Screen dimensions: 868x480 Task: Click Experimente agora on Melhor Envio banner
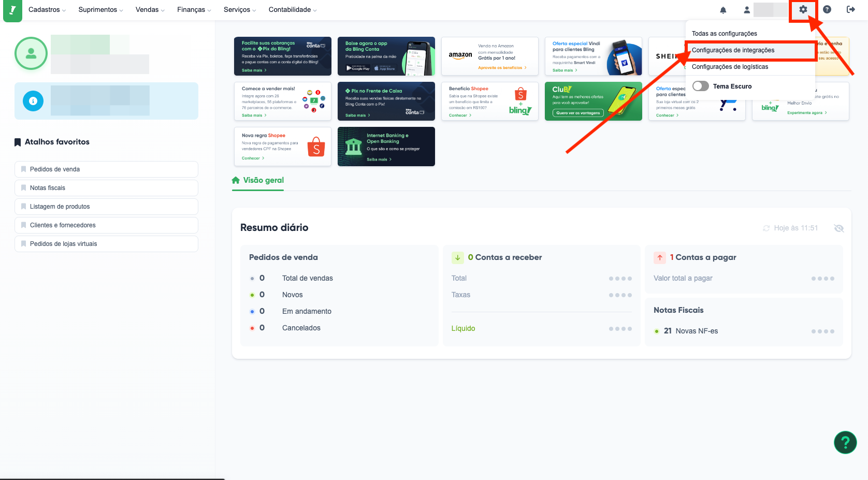(807, 113)
